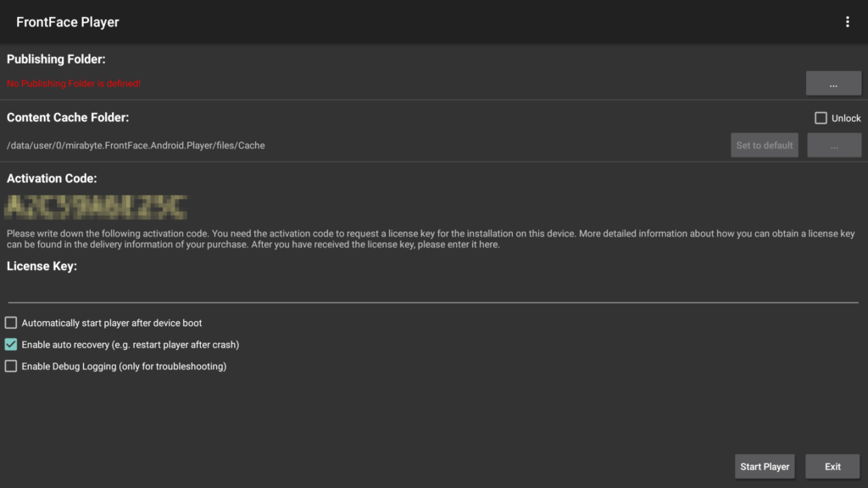Screen dimensions: 868x488
Task: Open the three-dot overflow menu
Action: 847,22
